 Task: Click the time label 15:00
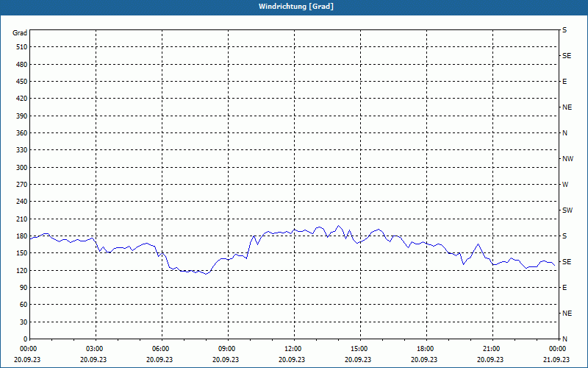click(x=359, y=349)
